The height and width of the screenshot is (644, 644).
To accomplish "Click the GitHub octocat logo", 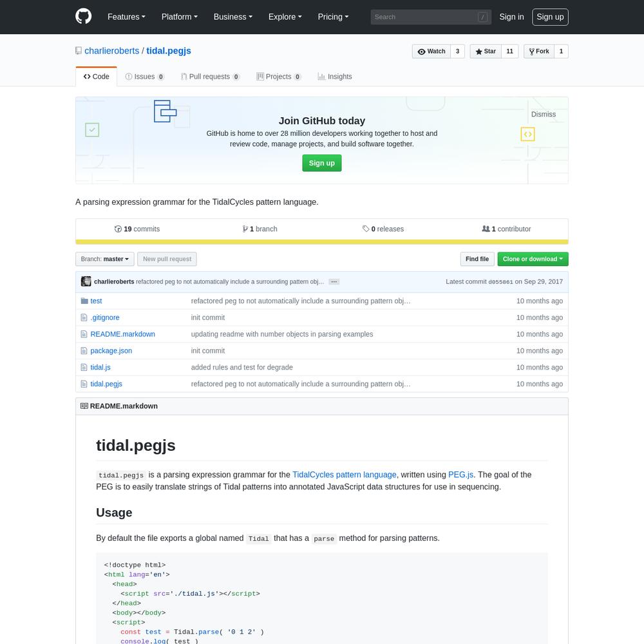I will point(83,17).
